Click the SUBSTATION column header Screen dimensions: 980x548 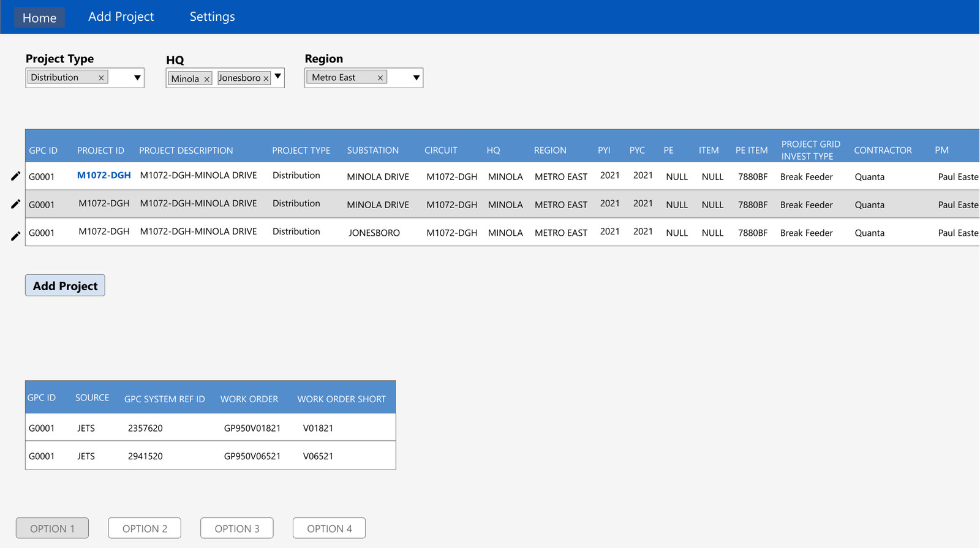click(372, 151)
